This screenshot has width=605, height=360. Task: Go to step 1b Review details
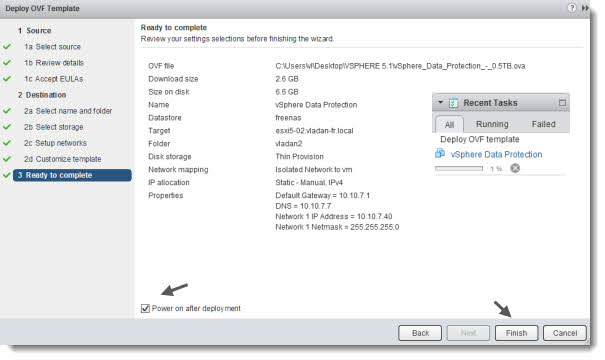[54, 63]
